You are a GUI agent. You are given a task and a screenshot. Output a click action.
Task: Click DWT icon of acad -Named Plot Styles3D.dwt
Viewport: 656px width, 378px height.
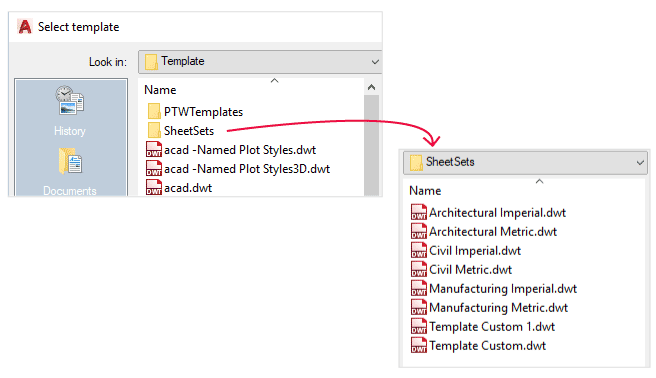[x=154, y=169]
